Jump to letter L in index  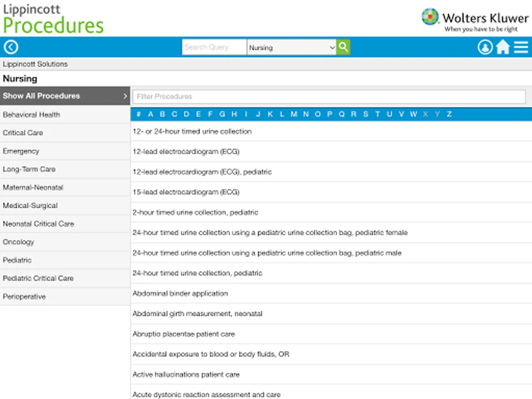click(282, 114)
